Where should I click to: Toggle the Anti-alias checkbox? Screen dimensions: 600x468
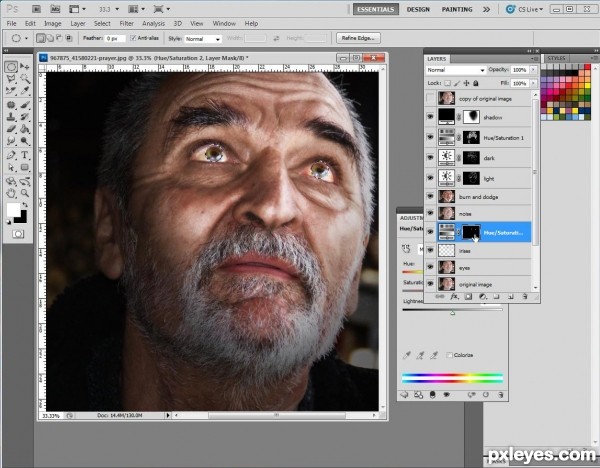pos(133,38)
